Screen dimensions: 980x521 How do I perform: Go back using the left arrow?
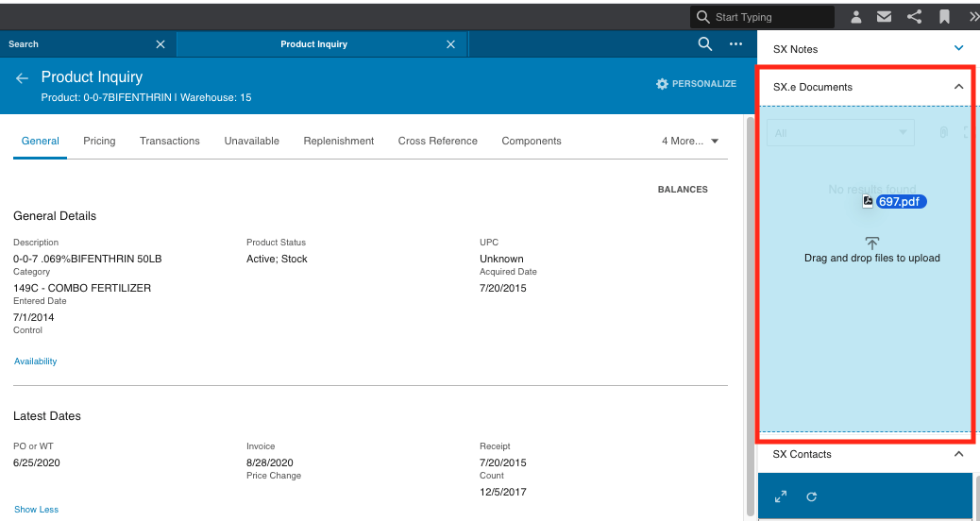(x=22, y=78)
